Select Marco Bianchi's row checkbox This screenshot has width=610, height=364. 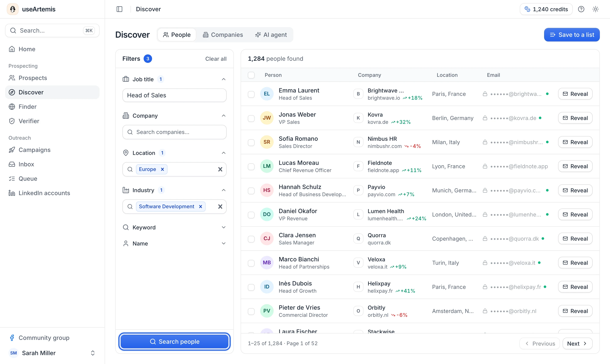[251, 263]
